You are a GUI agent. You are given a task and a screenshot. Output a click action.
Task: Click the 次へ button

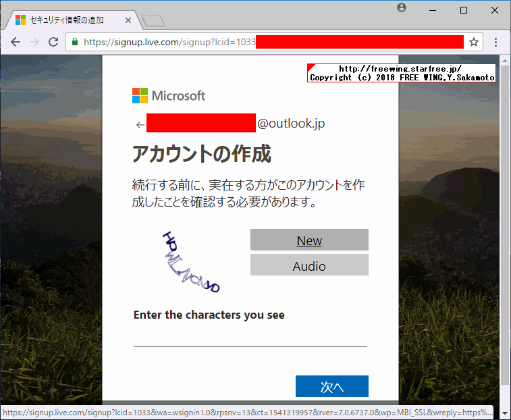[331, 386]
